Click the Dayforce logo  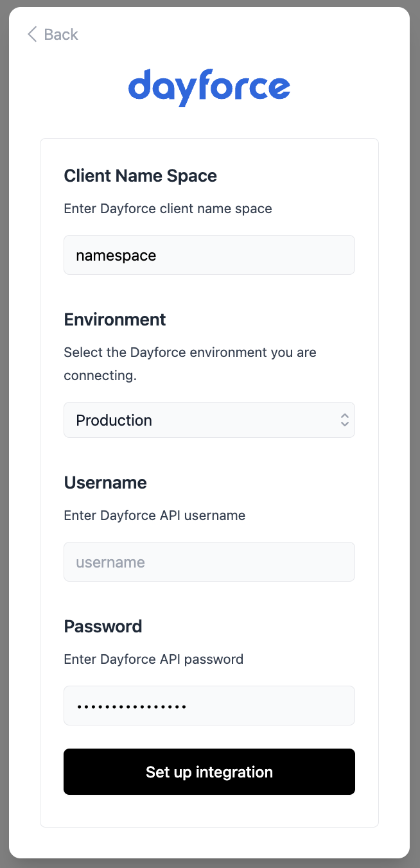(x=209, y=87)
